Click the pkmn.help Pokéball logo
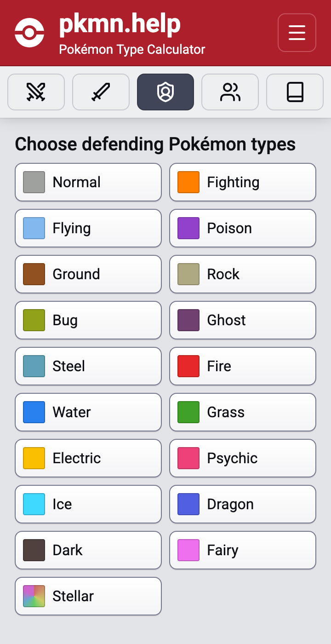331x644 pixels. click(29, 33)
